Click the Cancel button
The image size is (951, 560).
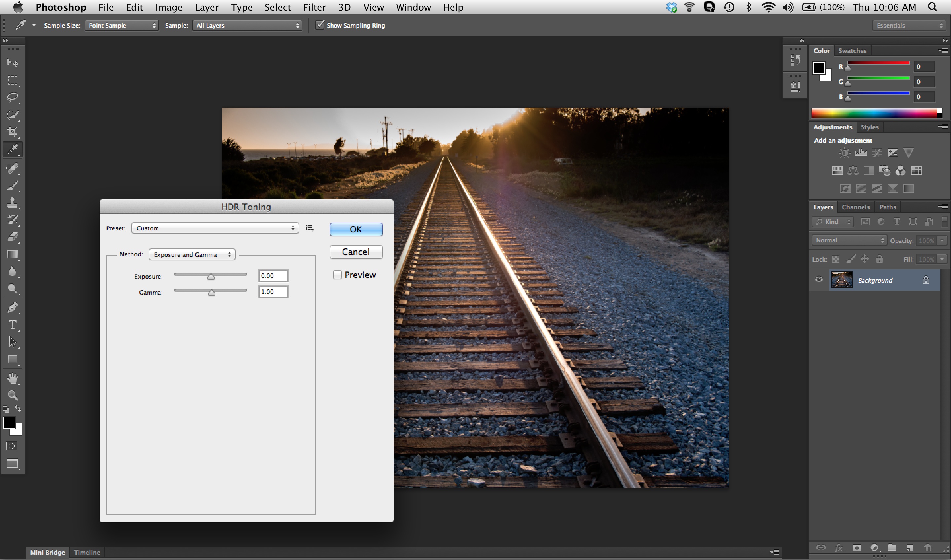[x=356, y=252]
